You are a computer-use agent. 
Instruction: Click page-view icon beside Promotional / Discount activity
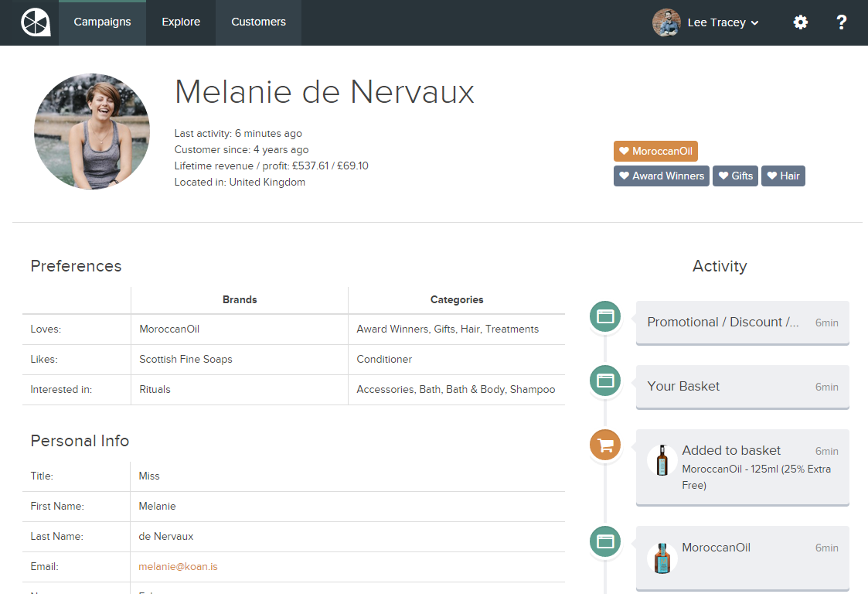click(605, 316)
